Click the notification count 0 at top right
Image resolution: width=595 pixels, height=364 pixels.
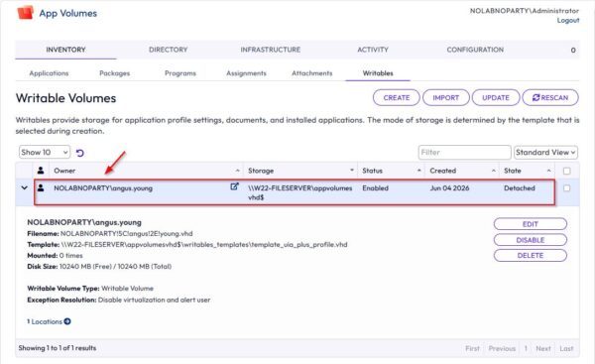pos(573,51)
